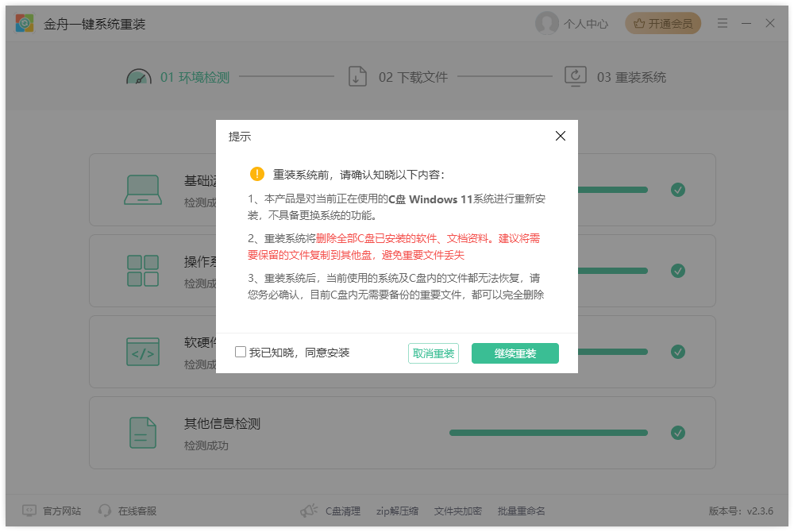Click the 其他信息检测 title text
The image size is (794, 532).
click(x=222, y=424)
